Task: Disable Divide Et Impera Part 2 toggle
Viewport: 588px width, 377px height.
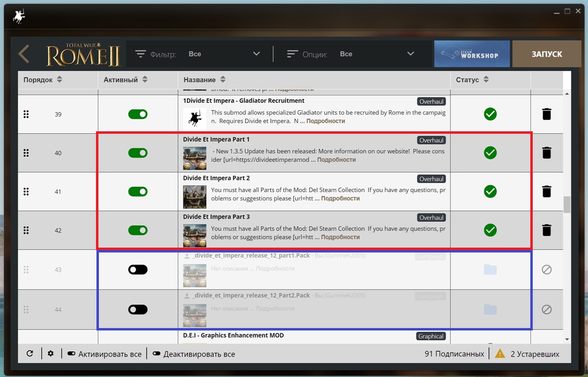Action: coord(138,191)
